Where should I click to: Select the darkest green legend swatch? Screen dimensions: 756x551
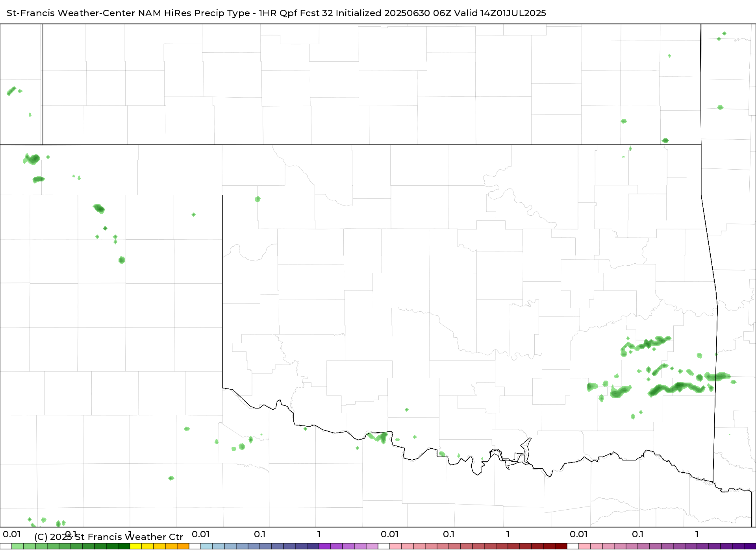pyautogui.click(x=124, y=546)
